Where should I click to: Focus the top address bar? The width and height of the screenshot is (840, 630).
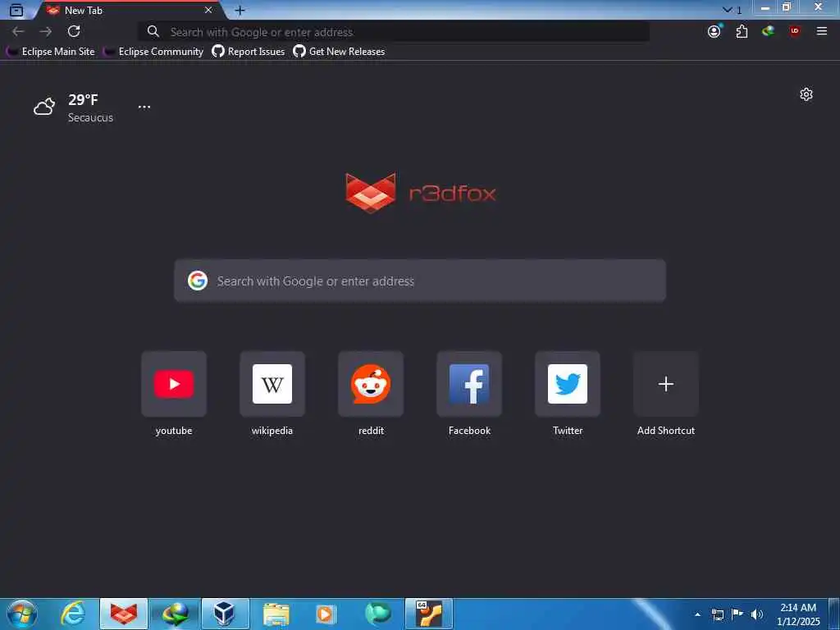[394, 32]
